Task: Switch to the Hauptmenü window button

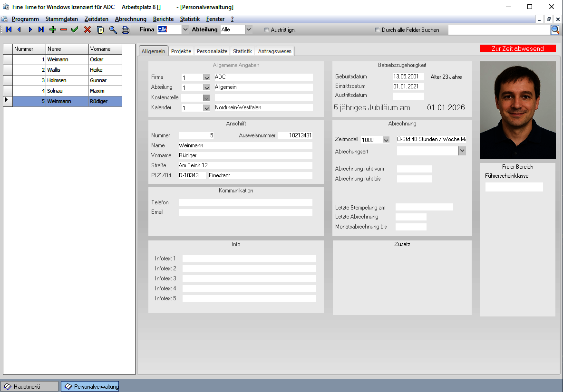Action: 29,386
